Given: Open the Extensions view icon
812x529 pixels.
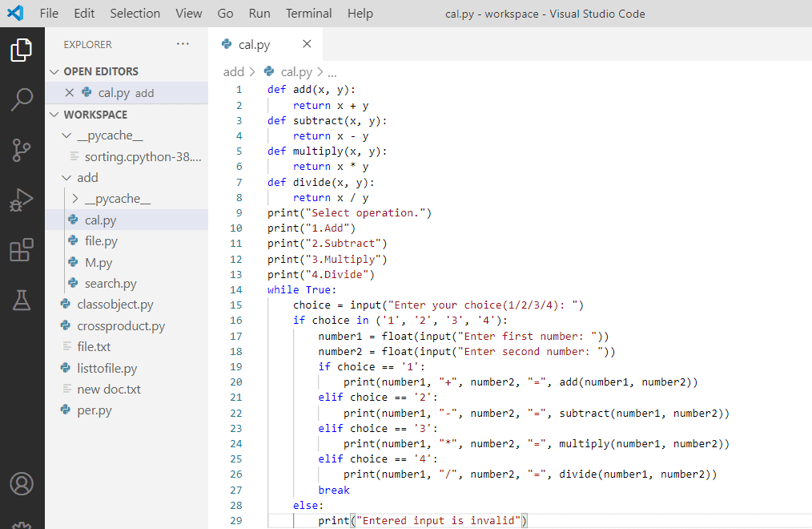Looking at the screenshot, I should 22,250.
